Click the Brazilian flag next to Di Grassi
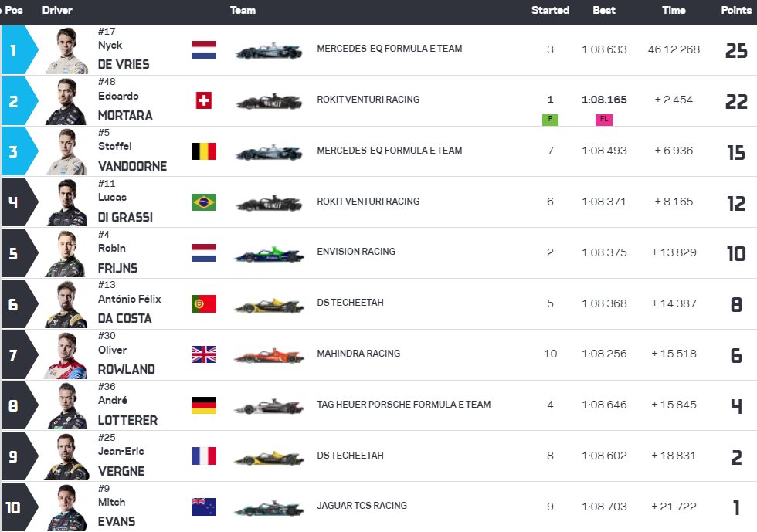Viewport: 757px width, 532px height. [204, 202]
